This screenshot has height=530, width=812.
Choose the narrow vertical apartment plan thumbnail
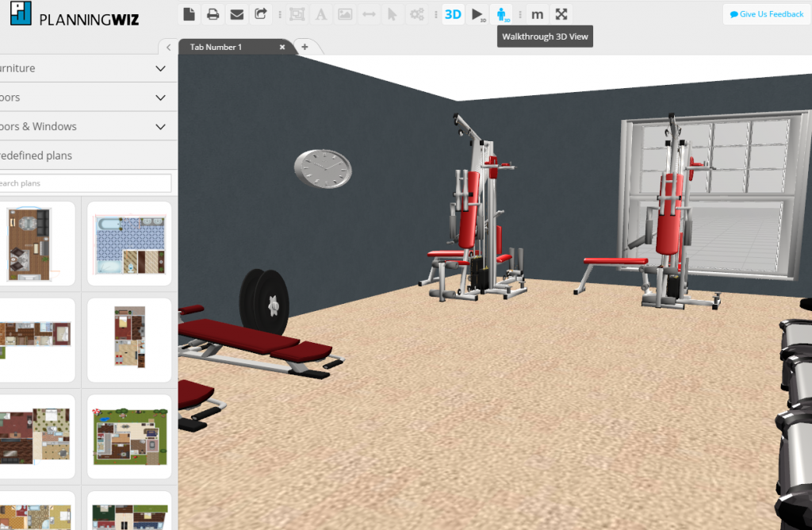tap(129, 340)
